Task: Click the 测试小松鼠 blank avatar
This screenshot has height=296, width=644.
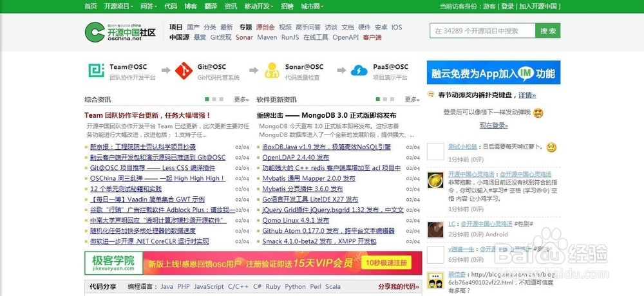Action: 435,151
